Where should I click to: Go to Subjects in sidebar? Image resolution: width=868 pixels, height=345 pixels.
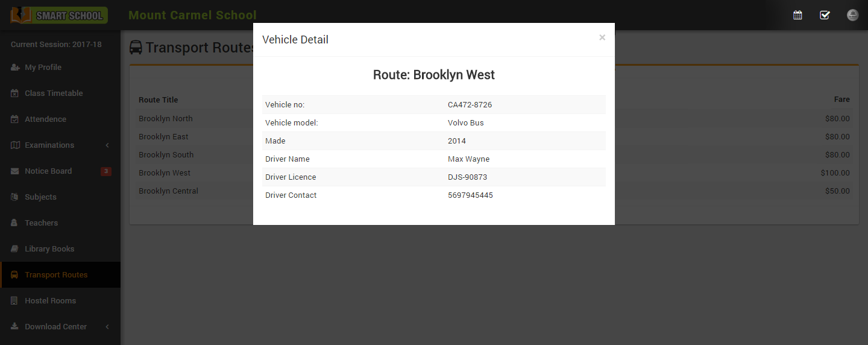pos(40,197)
